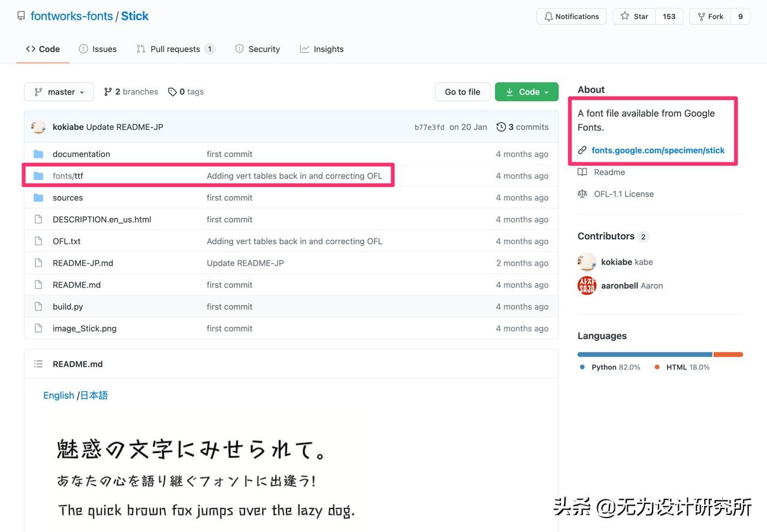Click the HTML 18.0% language entry
Screen dimensions: 767x532
682,367
